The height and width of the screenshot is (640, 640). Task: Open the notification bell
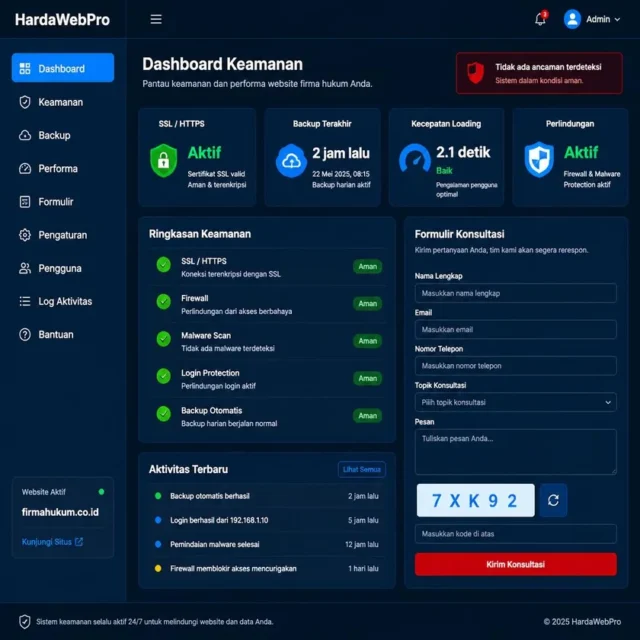540,19
